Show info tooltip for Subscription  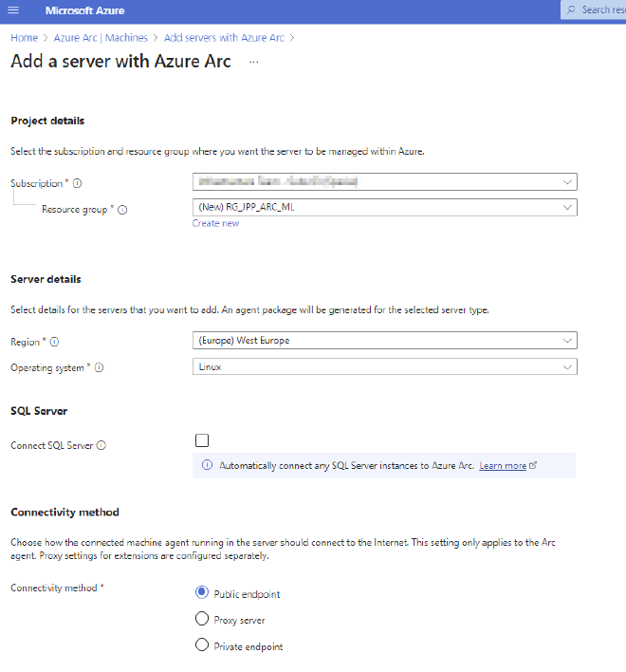(x=77, y=183)
